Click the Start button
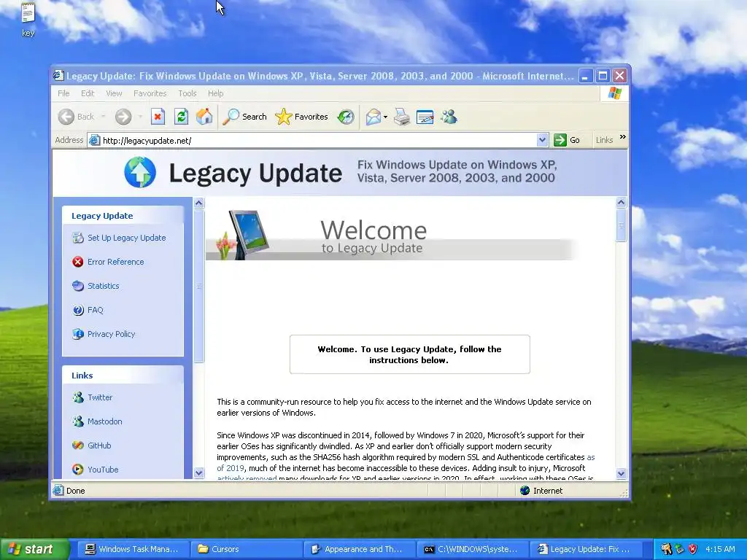Viewport: 747px width, 560px height. pyautogui.click(x=34, y=549)
